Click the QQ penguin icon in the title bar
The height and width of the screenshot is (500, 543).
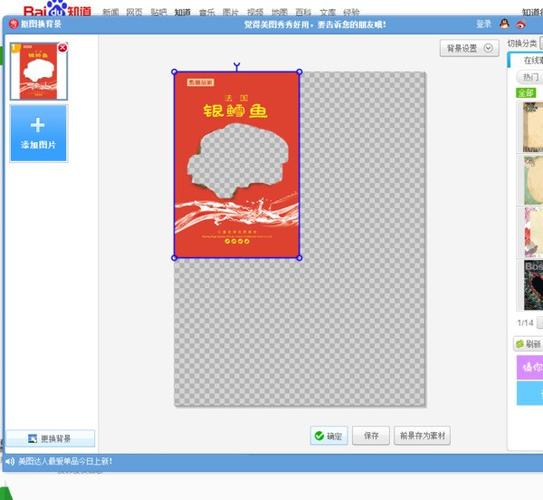[505, 24]
